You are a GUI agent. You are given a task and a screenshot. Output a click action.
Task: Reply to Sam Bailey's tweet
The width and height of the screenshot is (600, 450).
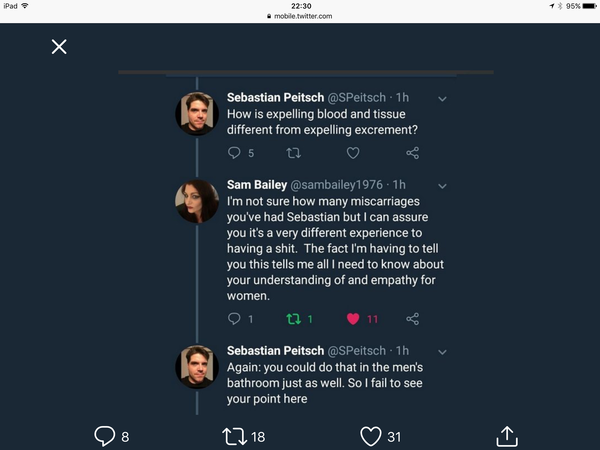click(235, 319)
